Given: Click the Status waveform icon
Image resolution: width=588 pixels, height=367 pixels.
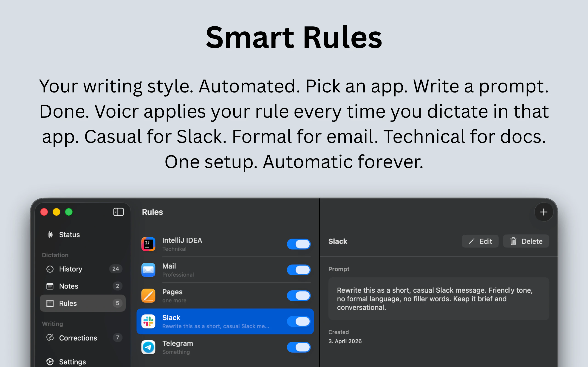Looking at the screenshot, I should coord(50,235).
